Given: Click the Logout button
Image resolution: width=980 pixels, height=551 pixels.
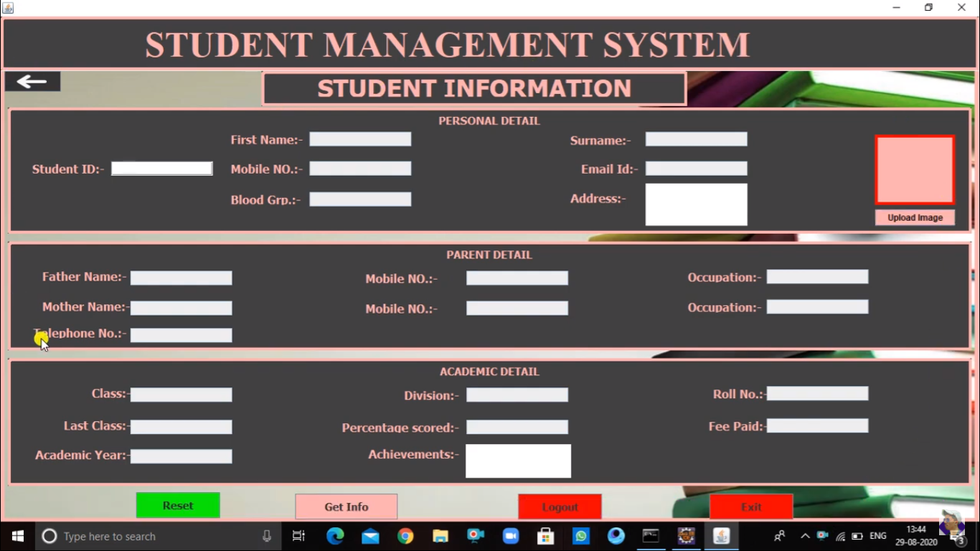Looking at the screenshot, I should pos(560,507).
